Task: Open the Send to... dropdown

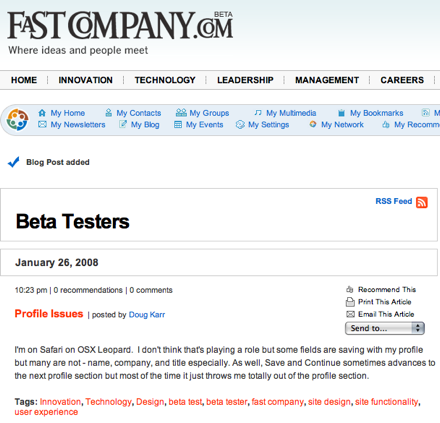Action: pos(385,328)
